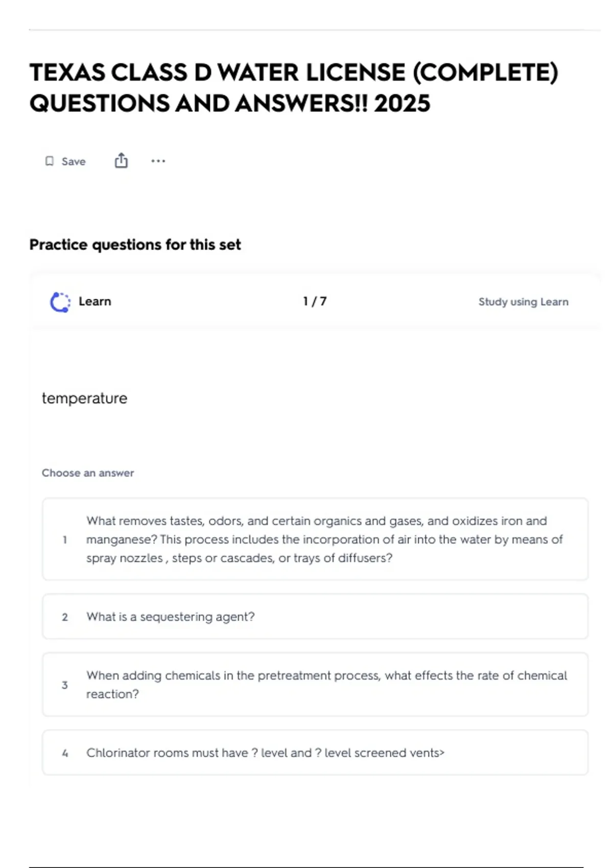This screenshot has height=868, width=613.
Task: Click the Learn mode label
Action: (x=95, y=301)
